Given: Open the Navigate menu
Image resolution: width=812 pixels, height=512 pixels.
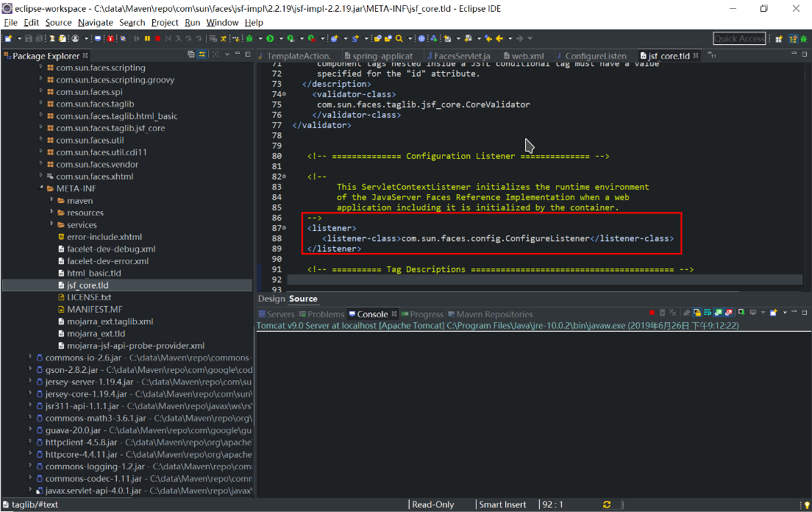Looking at the screenshot, I should pos(95,22).
